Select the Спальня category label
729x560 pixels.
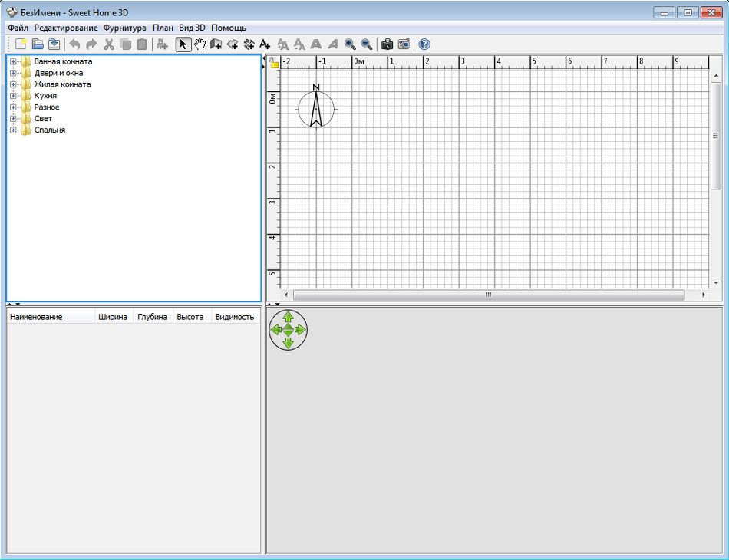pyautogui.click(x=50, y=130)
